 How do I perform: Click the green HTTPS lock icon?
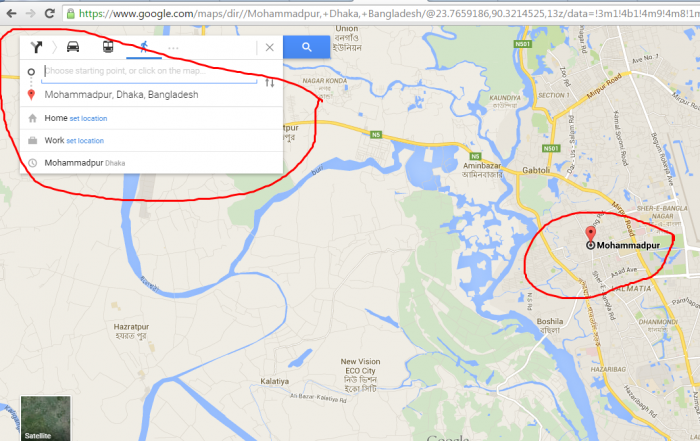71,13
